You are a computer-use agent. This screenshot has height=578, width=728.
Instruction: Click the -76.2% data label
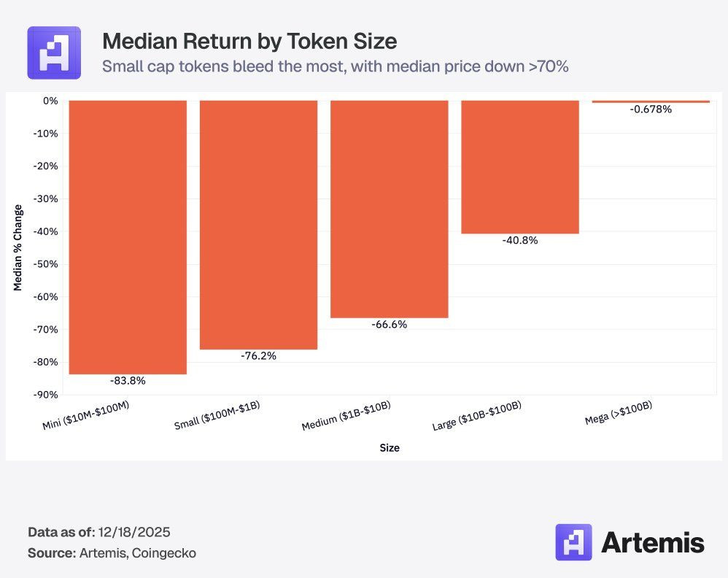[x=259, y=356]
